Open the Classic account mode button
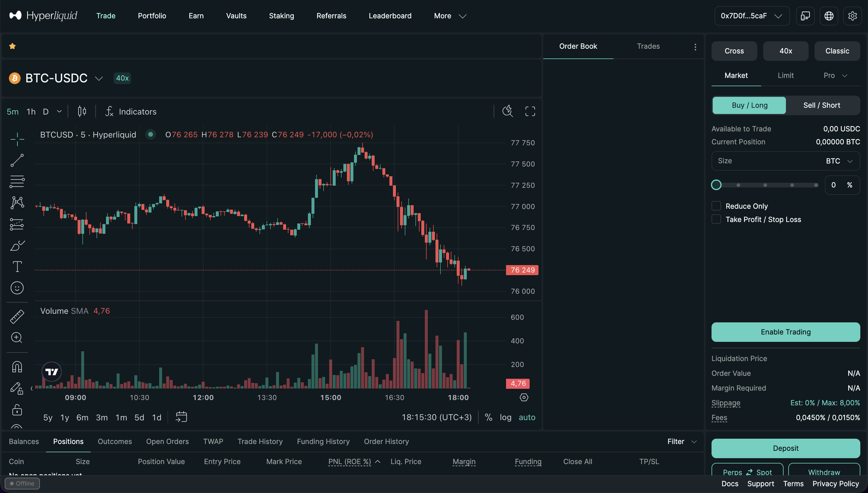 coord(837,51)
